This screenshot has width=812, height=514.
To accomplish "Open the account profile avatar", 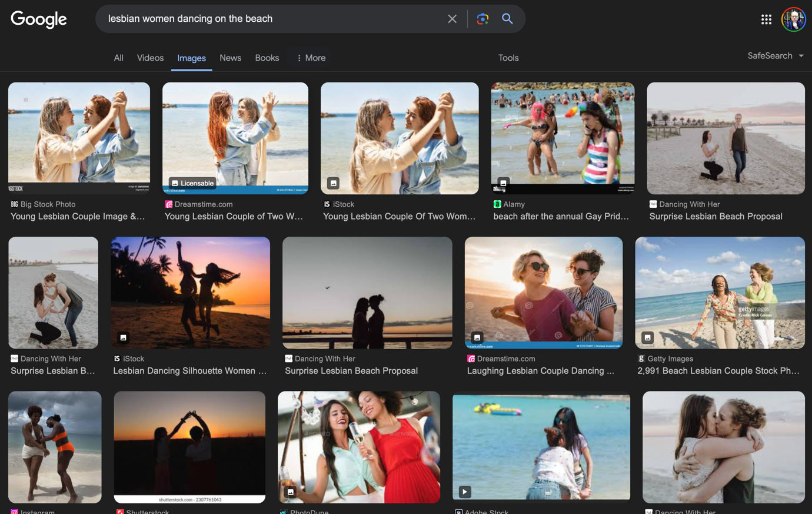I will (793, 19).
